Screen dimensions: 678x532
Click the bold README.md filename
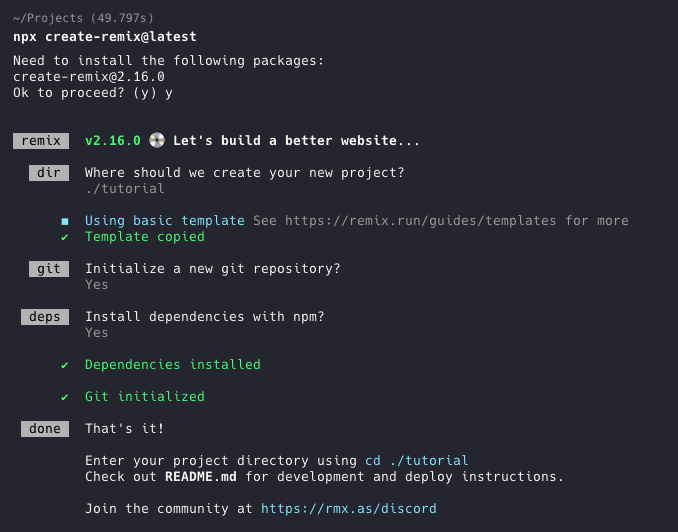(201, 476)
